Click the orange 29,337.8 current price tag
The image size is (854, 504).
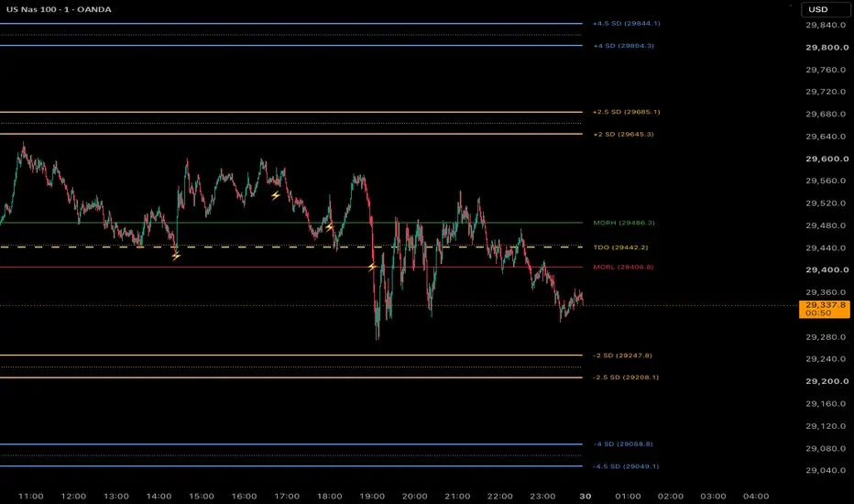pyautogui.click(x=825, y=309)
